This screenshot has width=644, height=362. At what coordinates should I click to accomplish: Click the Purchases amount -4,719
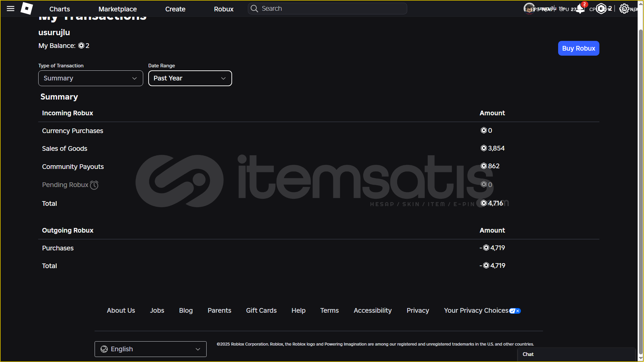[x=492, y=248]
